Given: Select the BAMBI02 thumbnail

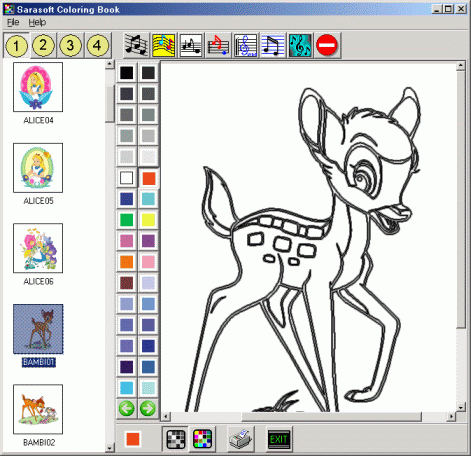Looking at the screenshot, I should click(x=38, y=409).
